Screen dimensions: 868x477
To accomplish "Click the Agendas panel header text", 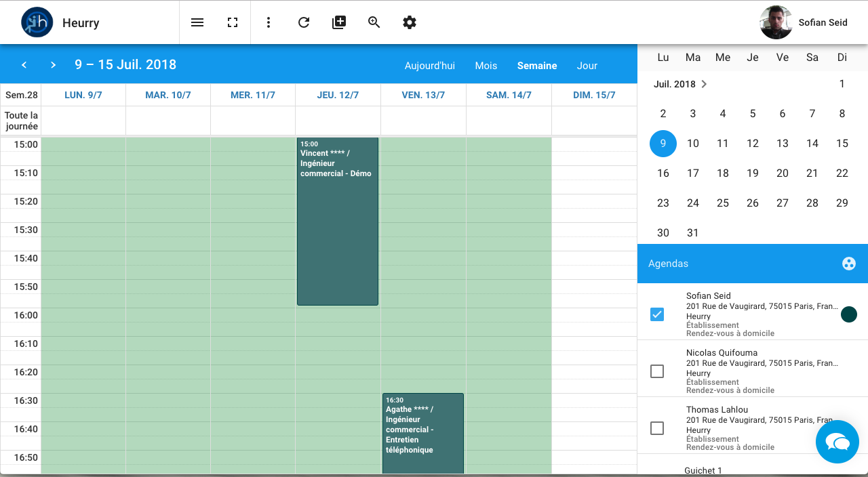I will click(x=668, y=264).
